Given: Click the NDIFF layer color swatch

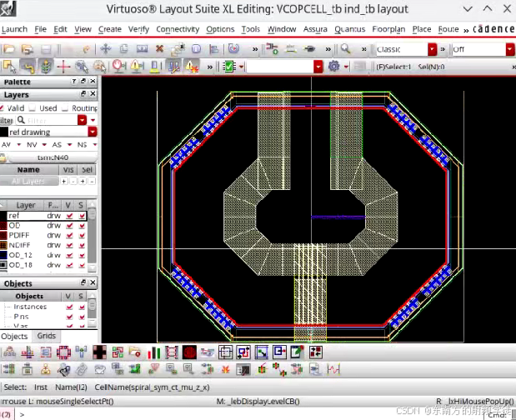Looking at the screenshot, I should [3, 245].
